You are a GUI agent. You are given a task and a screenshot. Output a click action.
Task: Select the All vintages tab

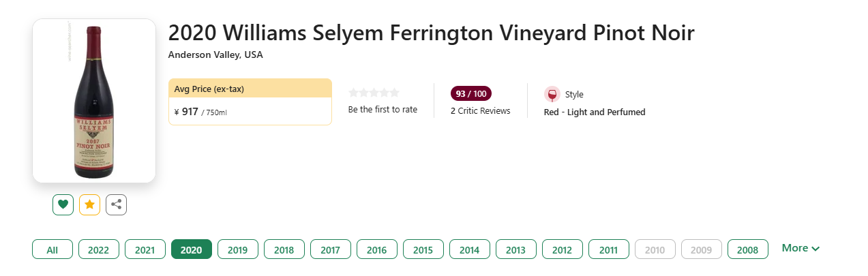coord(53,249)
